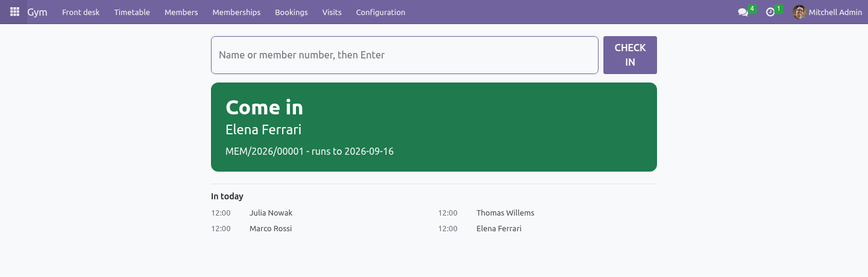Image resolution: width=868 pixels, height=277 pixels.
Task: Open the conversations chat bubble icon
Action: pos(743,12)
